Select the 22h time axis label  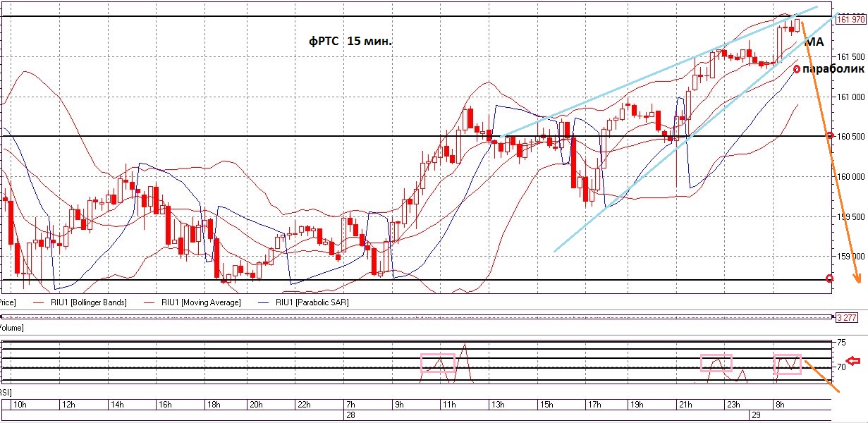pos(304,405)
